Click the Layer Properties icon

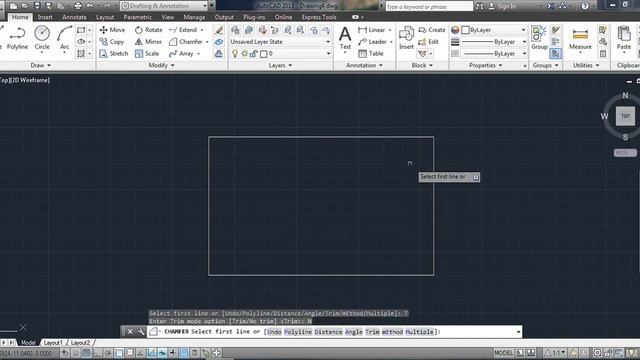pyautogui.click(x=235, y=30)
